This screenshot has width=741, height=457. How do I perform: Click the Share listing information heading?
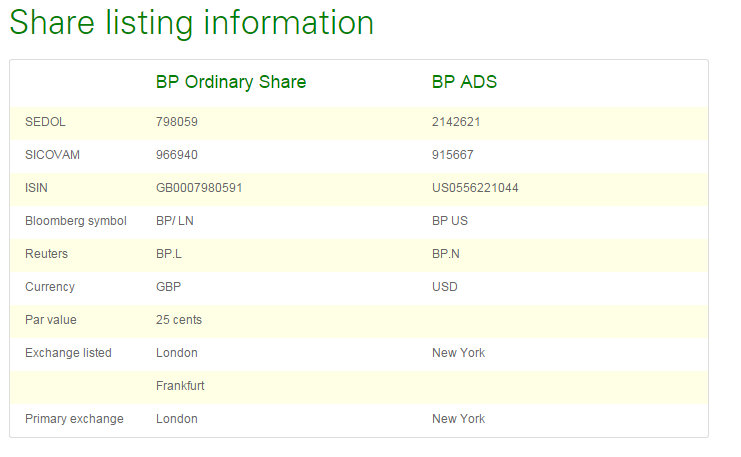click(192, 23)
